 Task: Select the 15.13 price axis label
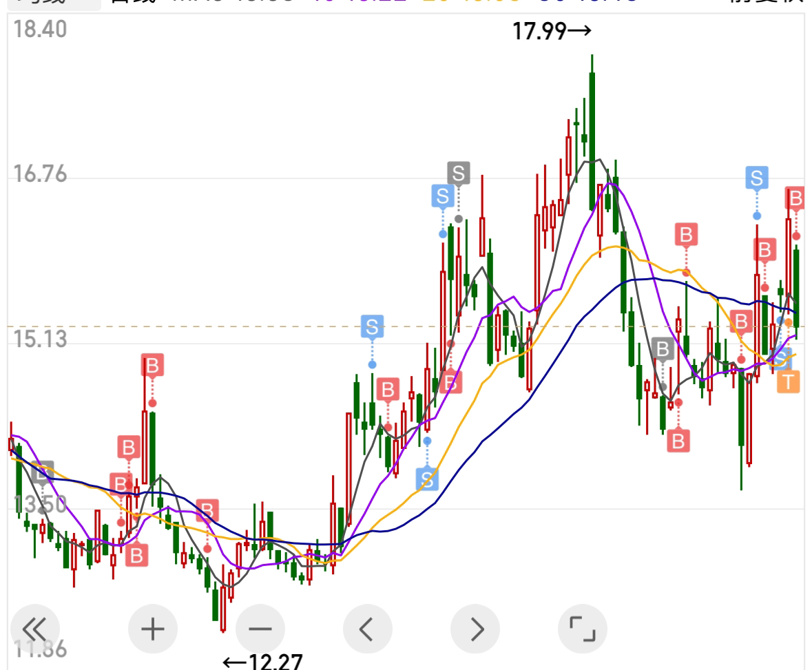click(x=40, y=339)
